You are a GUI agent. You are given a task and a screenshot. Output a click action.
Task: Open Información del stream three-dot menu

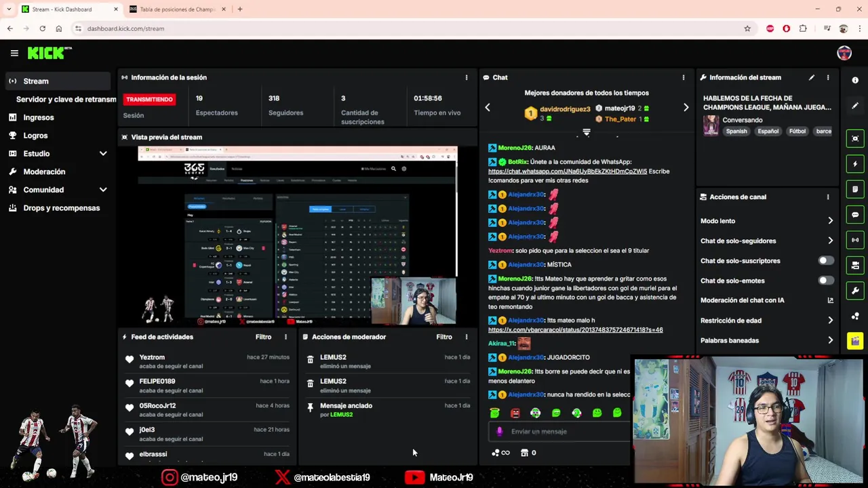pyautogui.click(x=827, y=77)
